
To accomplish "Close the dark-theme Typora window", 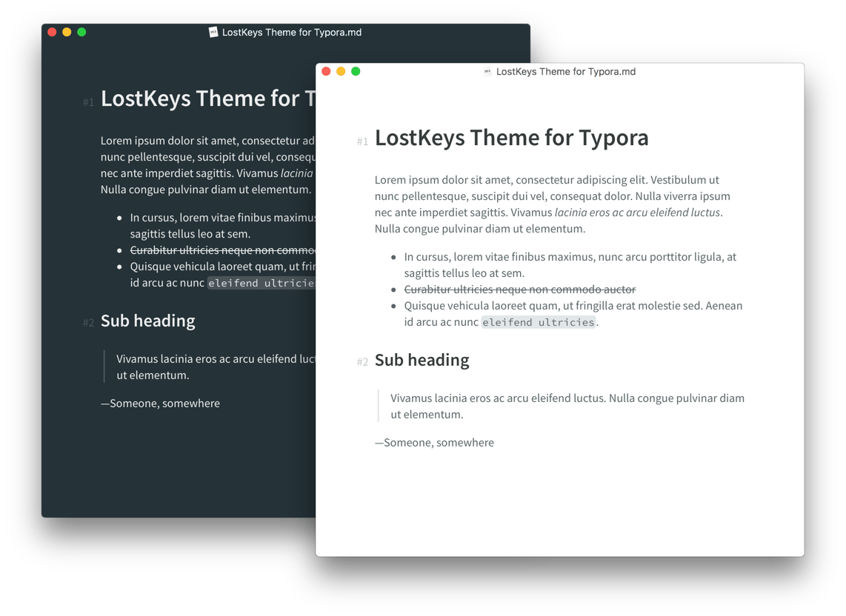I will tap(53, 32).
